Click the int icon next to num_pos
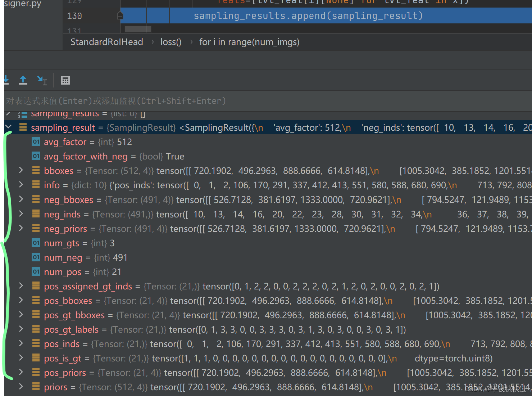The image size is (532, 396). 36,272
